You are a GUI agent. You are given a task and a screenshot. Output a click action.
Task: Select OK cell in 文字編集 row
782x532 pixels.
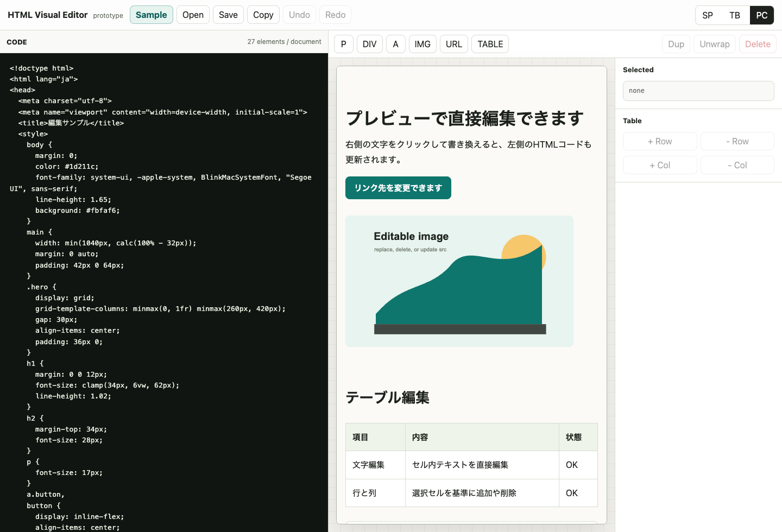pyautogui.click(x=578, y=465)
